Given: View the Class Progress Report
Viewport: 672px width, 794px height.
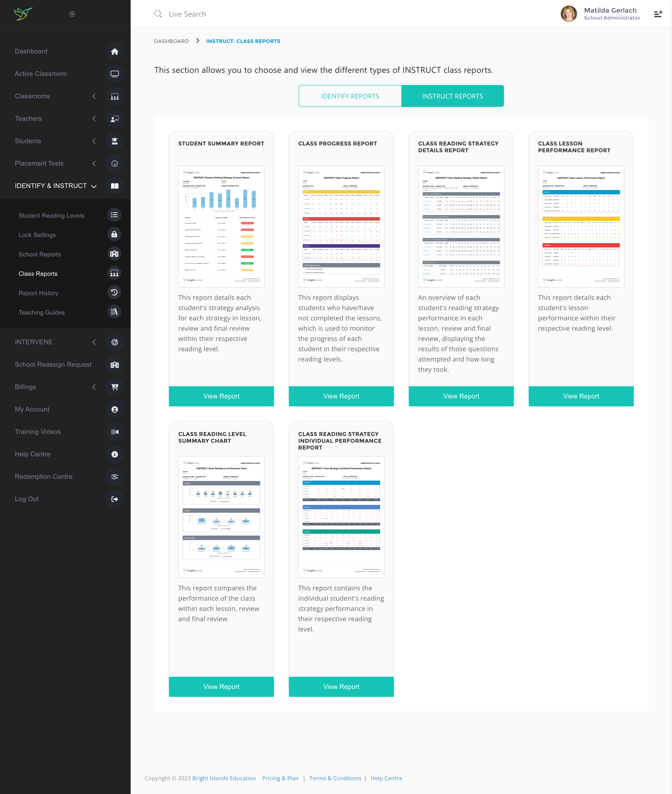Looking at the screenshot, I should 341,396.
